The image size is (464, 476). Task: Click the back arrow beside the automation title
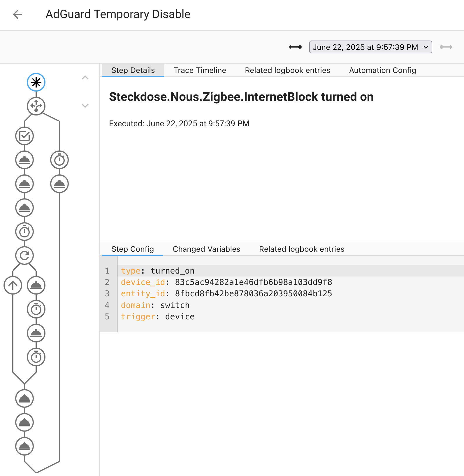[x=18, y=14]
